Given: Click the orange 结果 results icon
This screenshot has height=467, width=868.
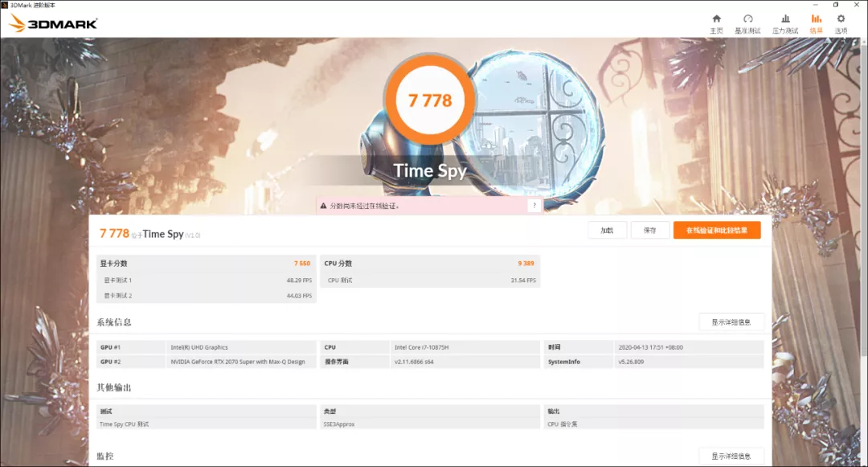Looking at the screenshot, I should tap(817, 23).
